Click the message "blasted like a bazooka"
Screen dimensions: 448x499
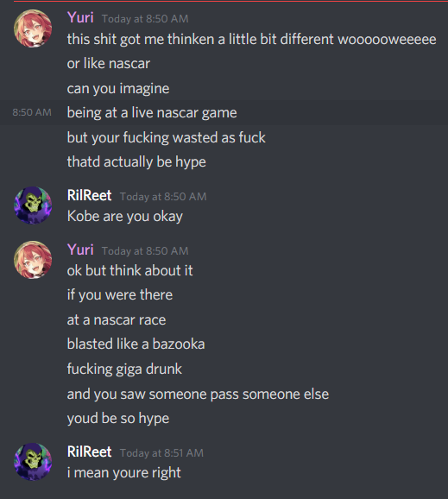point(136,344)
